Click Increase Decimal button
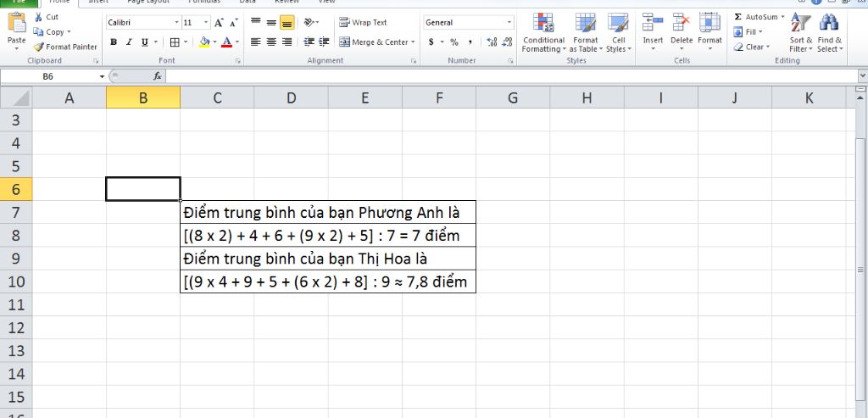The width and height of the screenshot is (868, 418). click(492, 42)
